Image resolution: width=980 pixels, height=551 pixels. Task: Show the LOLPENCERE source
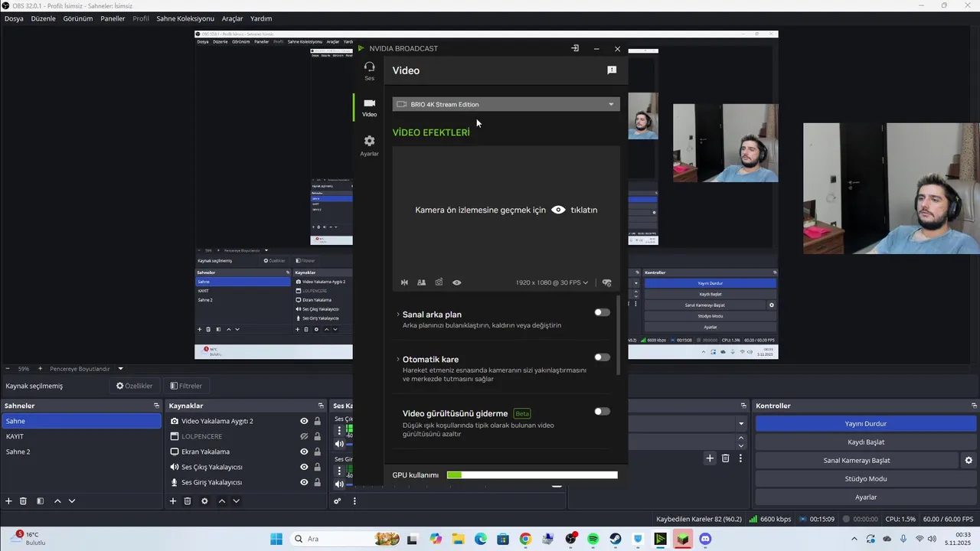(x=304, y=436)
